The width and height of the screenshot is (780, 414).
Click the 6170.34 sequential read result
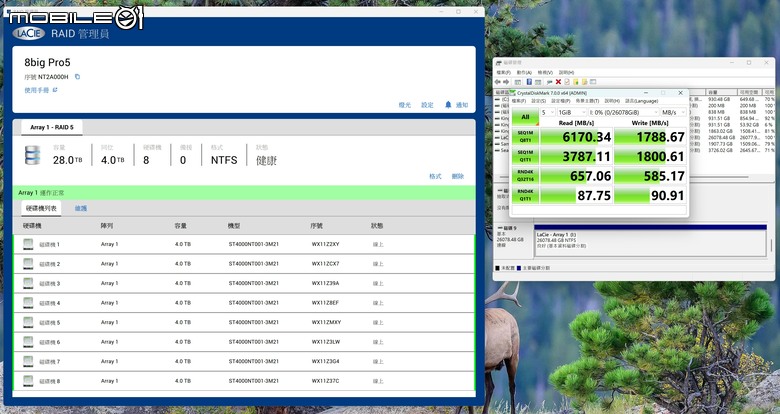[576, 136]
